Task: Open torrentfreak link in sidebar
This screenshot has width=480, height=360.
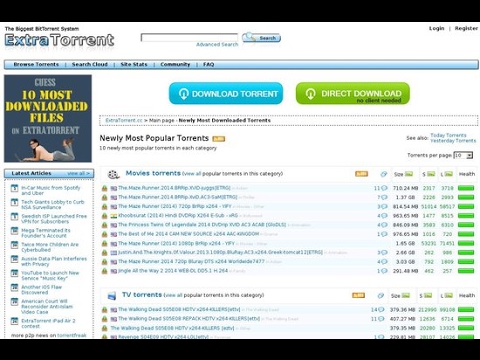Action: coord(72,335)
